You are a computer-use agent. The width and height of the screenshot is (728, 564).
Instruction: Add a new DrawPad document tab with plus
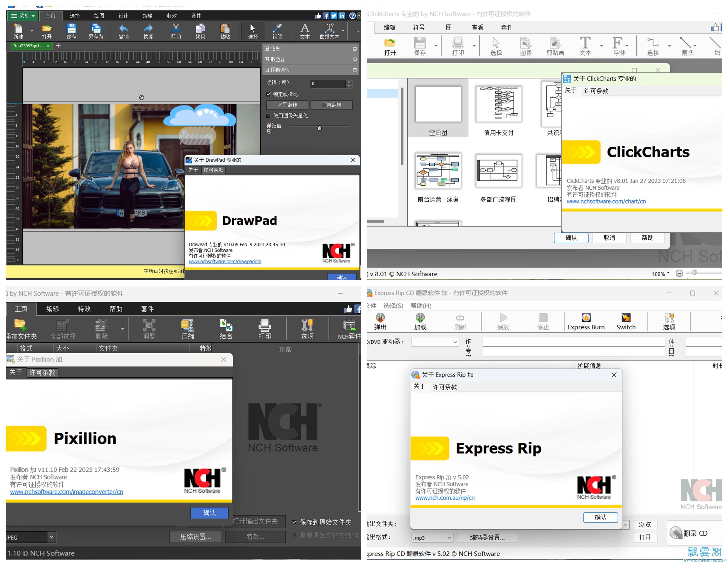(x=58, y=46)
